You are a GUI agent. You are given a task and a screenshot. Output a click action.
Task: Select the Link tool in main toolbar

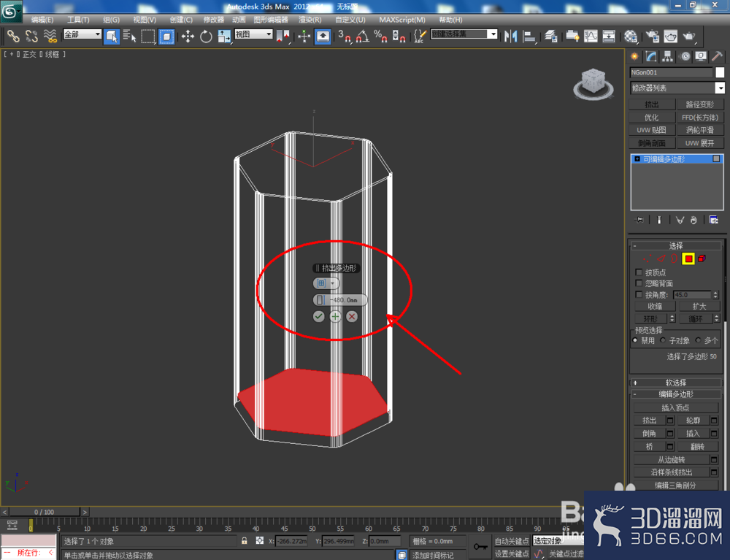(12, 36)
